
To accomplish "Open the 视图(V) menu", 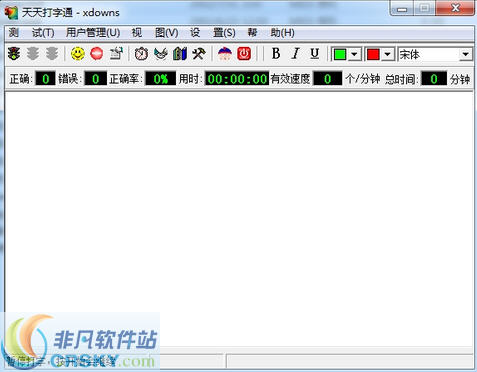I will [x=155, y=33].
